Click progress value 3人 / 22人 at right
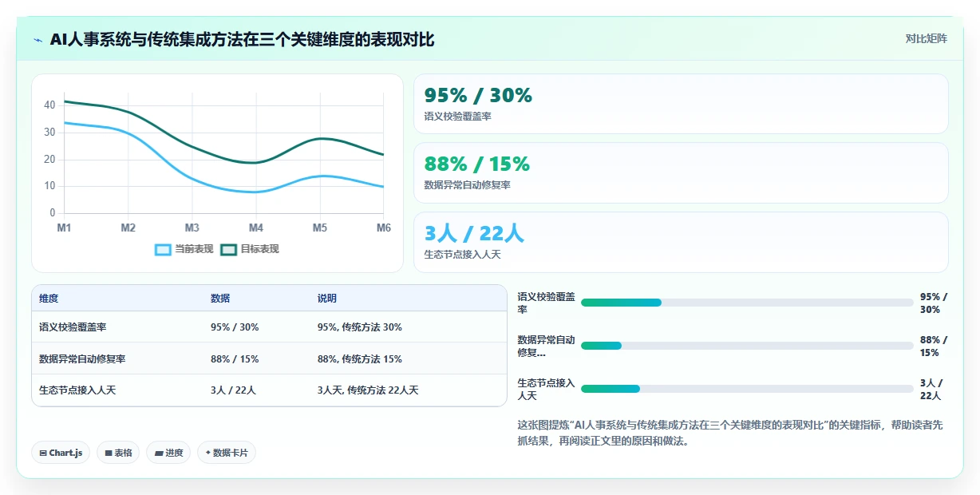Viewport: 980px width, 495px height. click(931, 389)
